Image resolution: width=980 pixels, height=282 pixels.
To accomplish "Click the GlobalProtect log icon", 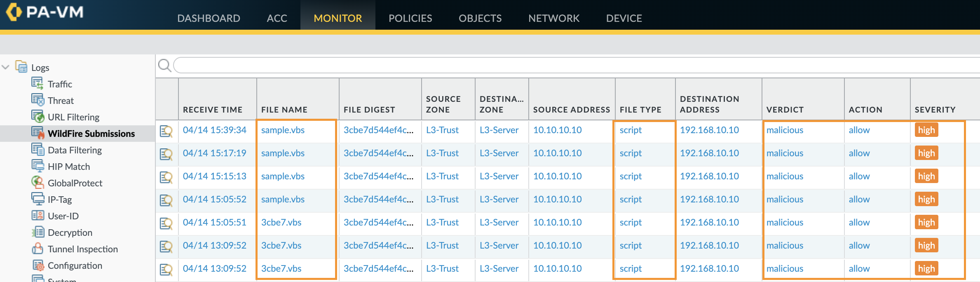I will click(x=38, y=183).
